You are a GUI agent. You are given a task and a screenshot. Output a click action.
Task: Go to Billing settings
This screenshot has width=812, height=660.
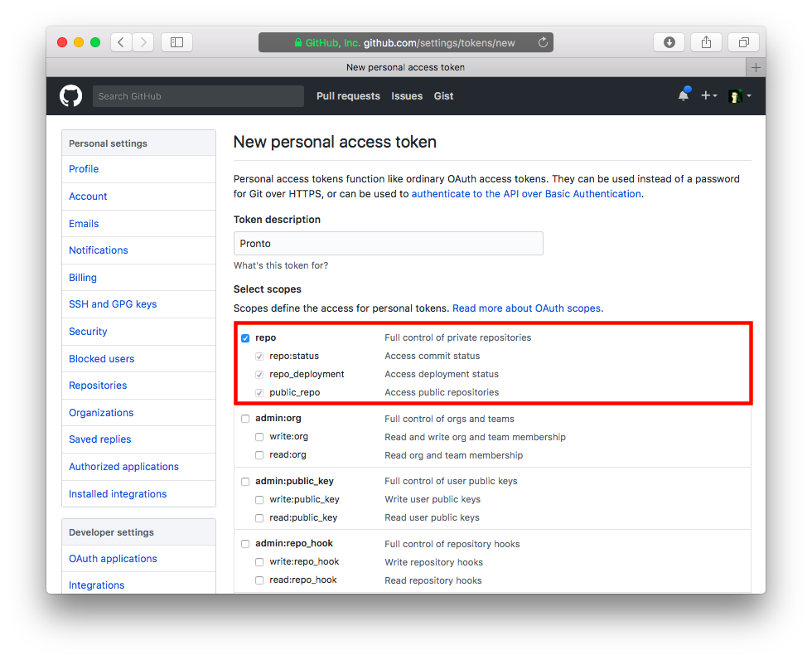click(x=83, y=278)
